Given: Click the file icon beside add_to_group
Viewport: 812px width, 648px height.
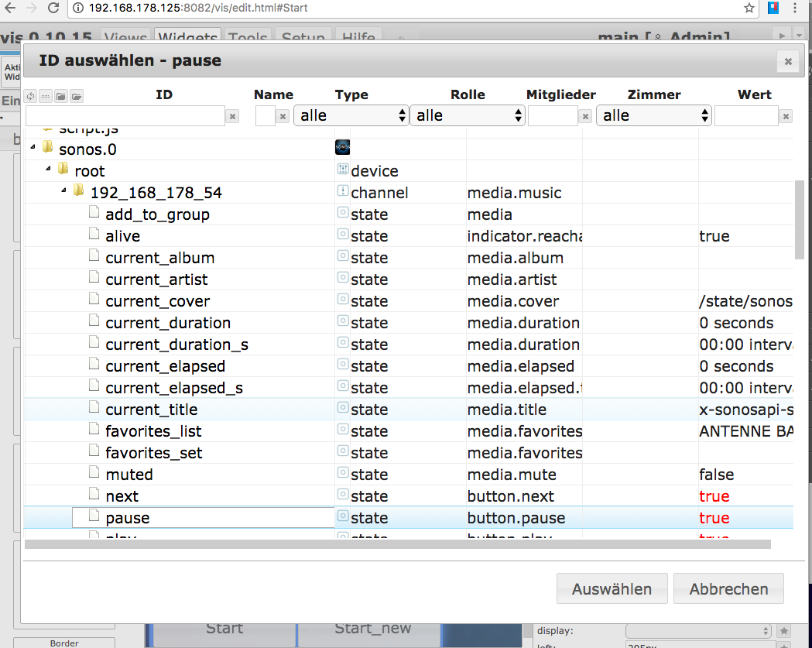Looking at the screenshot, I should 94,212.
